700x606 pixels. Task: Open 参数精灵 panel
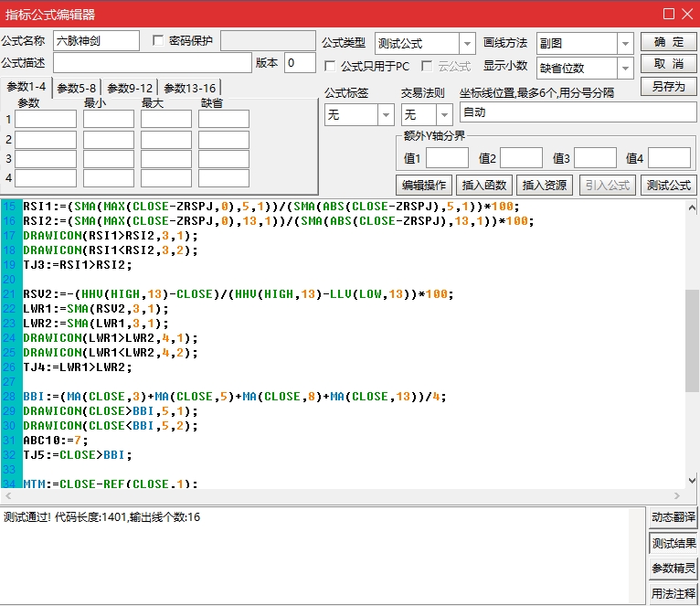673,569
